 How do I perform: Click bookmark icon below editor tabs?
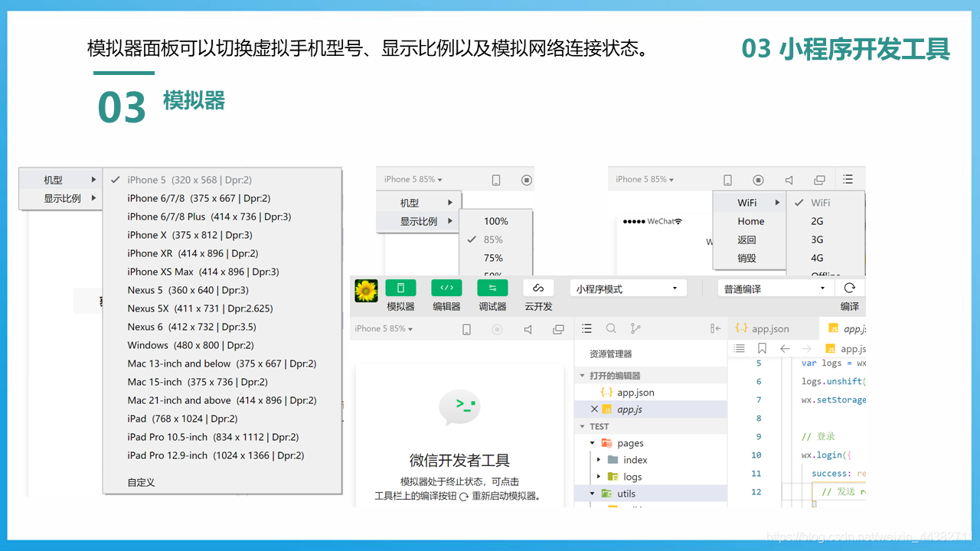[762, 348]
